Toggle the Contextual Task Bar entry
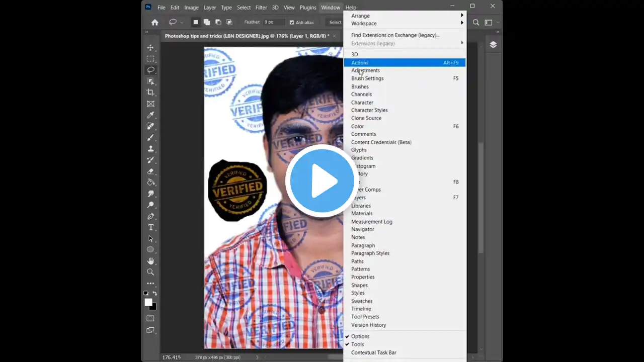The width and height of the screenshot is (644, 362). 405,352
